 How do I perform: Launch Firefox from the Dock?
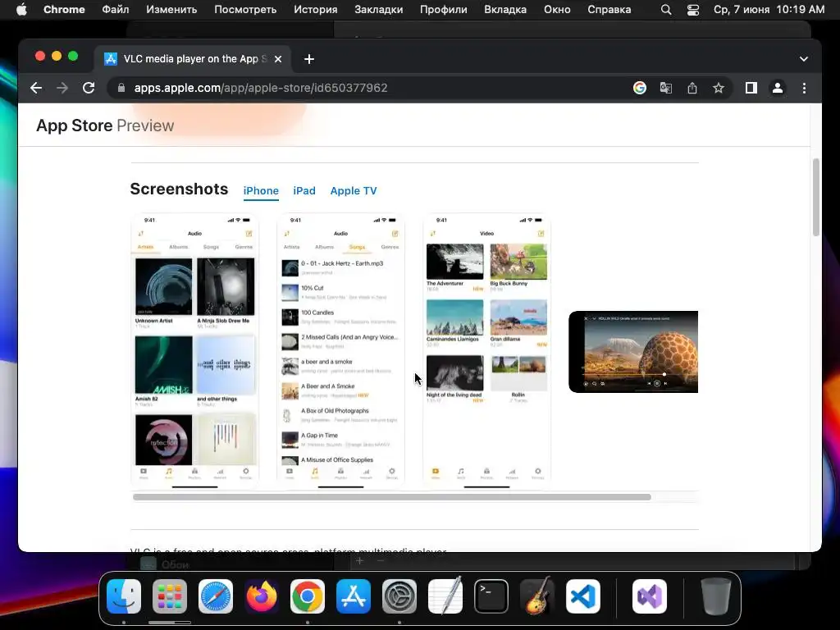point(262,596)
